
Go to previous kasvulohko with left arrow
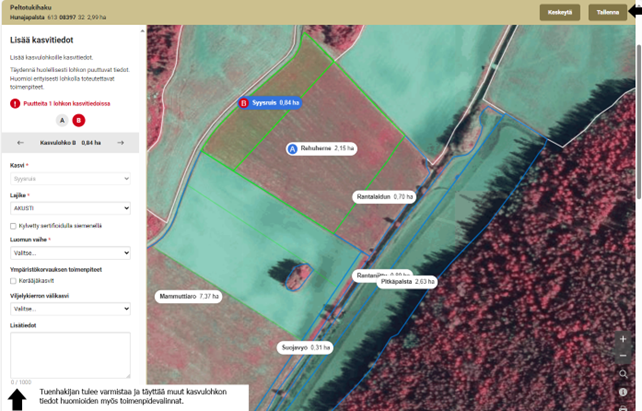pyautogui.click(x=20, y=143)
